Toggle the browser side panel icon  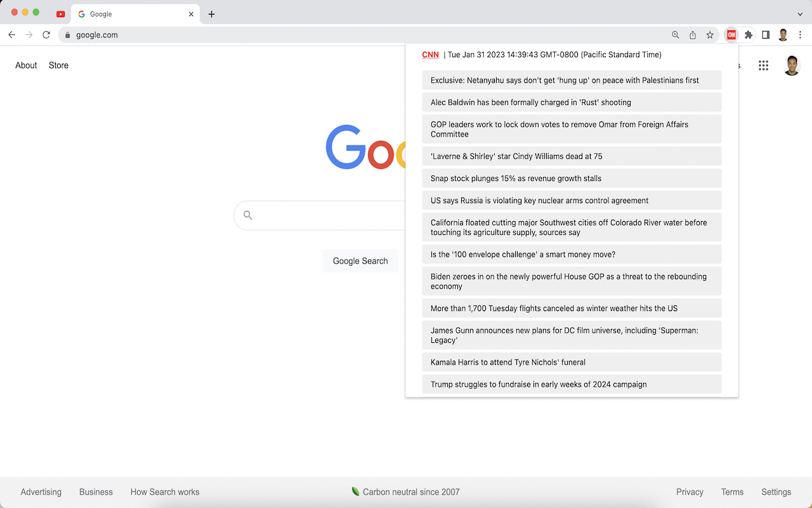point(766,35)
